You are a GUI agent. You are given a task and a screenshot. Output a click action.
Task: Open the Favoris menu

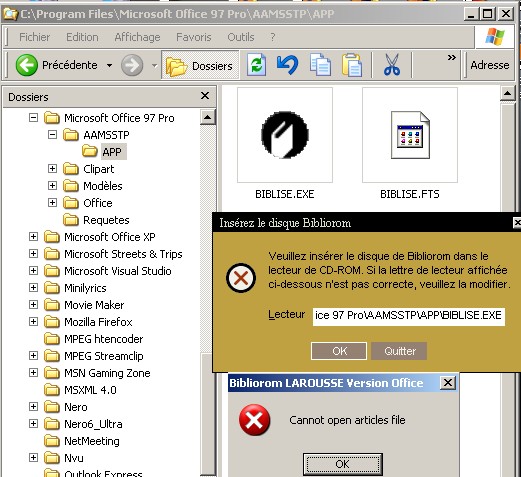click(x=194, y=37)
